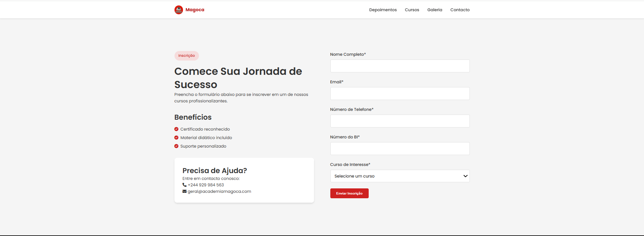Click the Suporte personalizado text
The height and width of the screenshot is (236, 644).
tap(203, 146)
